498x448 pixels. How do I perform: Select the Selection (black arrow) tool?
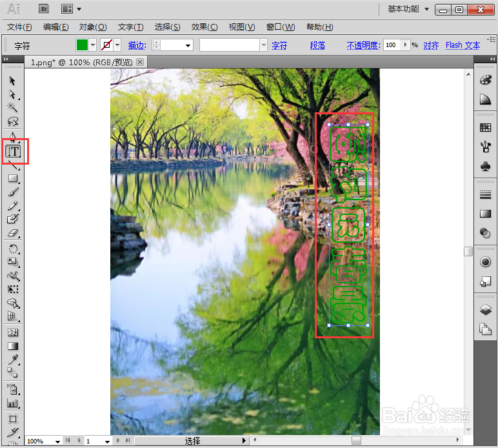pyautogui.click(x=12, y=81)
